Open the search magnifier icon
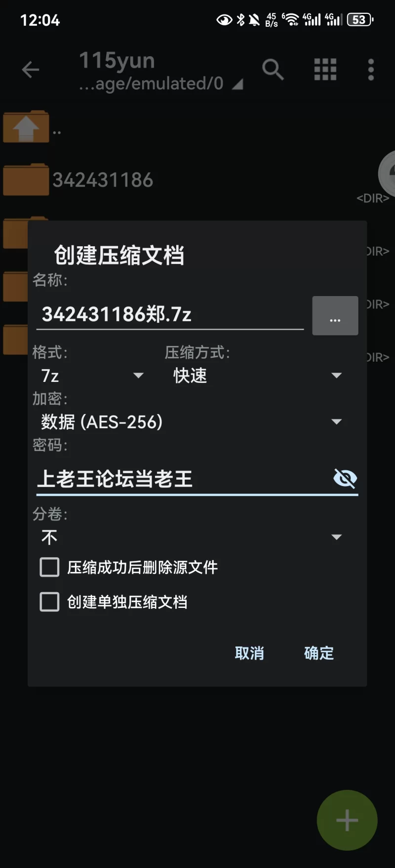The image size is (395, 868). click(x=273, y=70)
